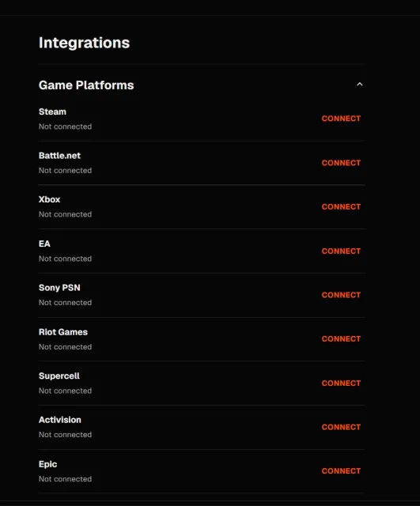Connect the Supercell integration
This screenshot has width=420, height=506.
pos(341,383)
